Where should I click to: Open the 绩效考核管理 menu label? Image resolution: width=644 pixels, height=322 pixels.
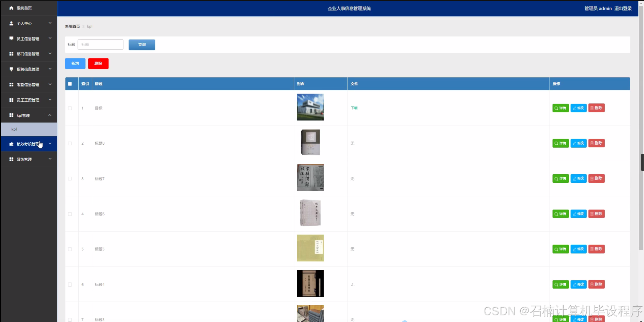(x=28, y=144)
